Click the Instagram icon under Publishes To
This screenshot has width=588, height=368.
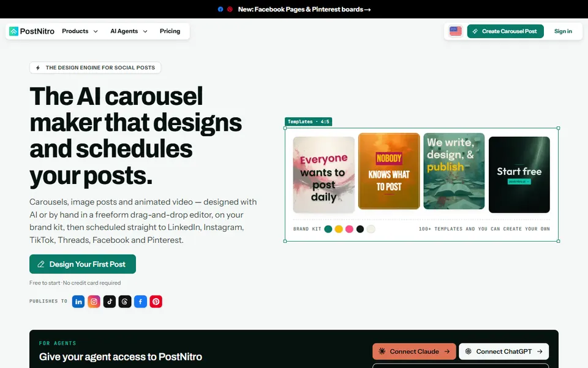pos(94,302)
